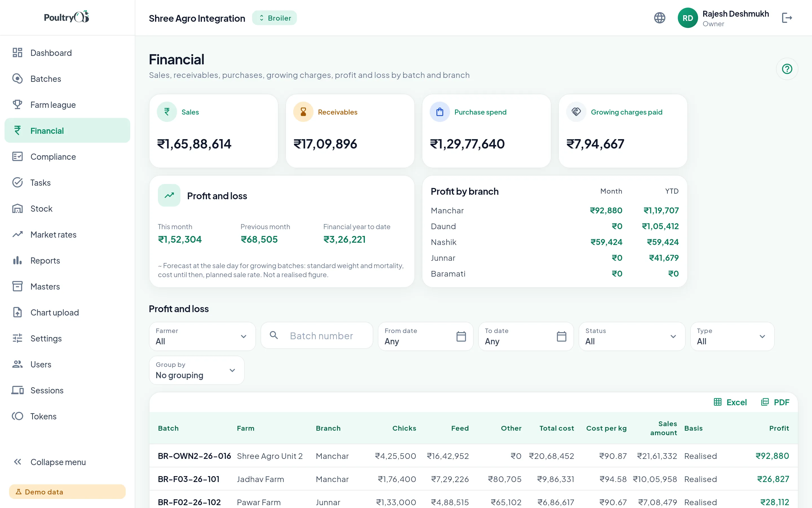Click the Dashboard grid icon in sidebar
This screenshot has height=508, width=812.
(x=17, y=53)
